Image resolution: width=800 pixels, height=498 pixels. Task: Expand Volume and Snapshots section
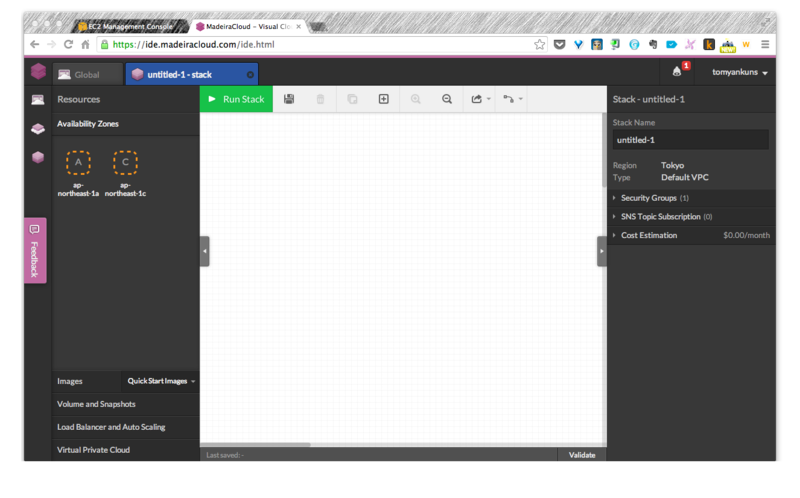point(126,404)
